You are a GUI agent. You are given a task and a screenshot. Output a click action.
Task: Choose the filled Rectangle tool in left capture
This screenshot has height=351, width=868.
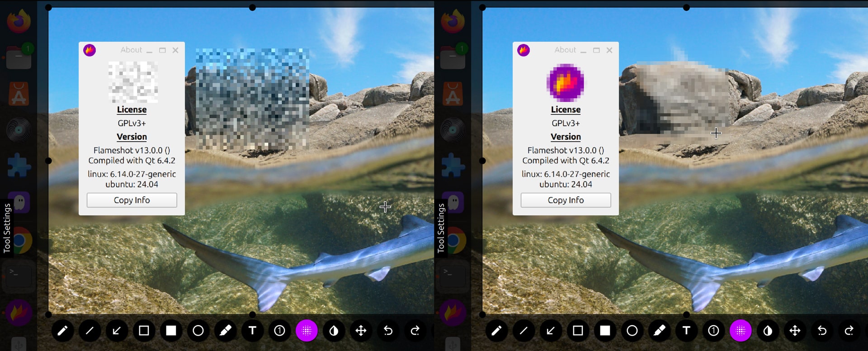coord(171,331)
